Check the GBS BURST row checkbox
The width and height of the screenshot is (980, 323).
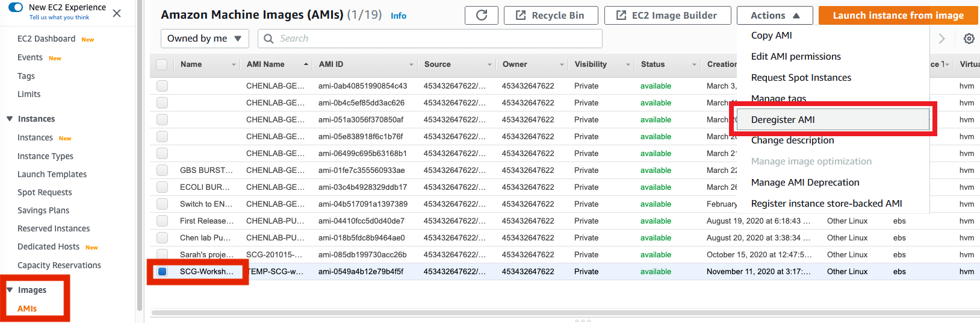(162, 171)
